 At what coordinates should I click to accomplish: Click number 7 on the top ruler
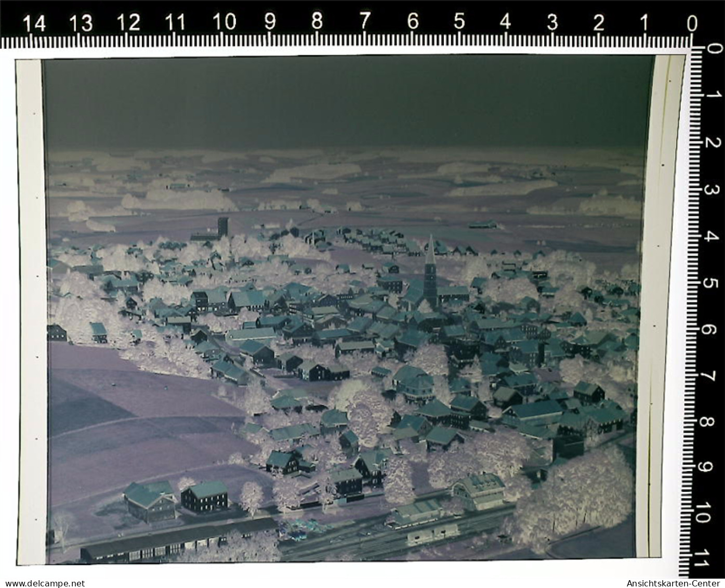pos(365,22)
